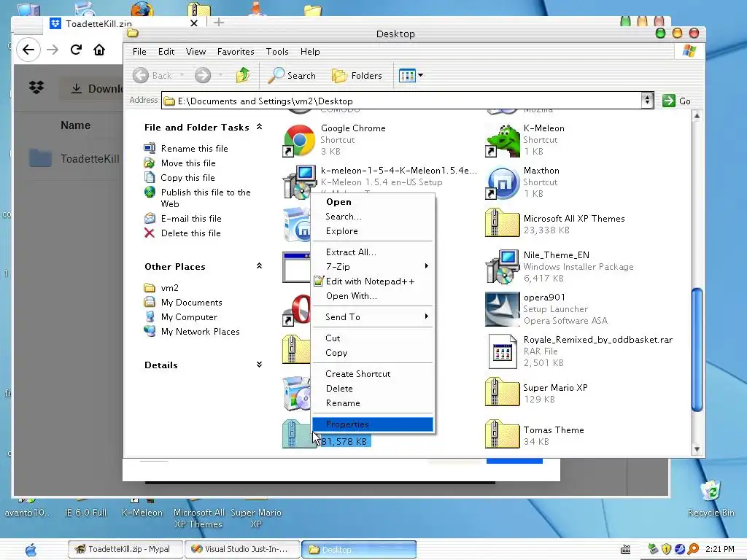Click the Forward toolbar arrow button

click(203, 75)
